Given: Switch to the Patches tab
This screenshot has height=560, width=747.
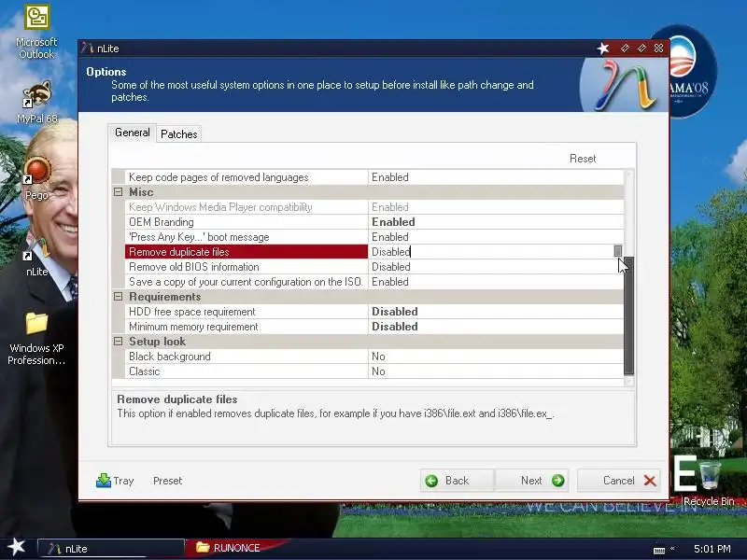Looking at the screenshot, I should (178, 133).
